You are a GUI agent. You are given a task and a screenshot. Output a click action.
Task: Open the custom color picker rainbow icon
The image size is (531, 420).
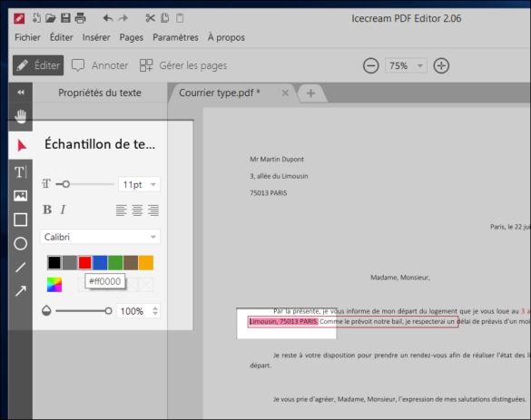coord(54,285)
